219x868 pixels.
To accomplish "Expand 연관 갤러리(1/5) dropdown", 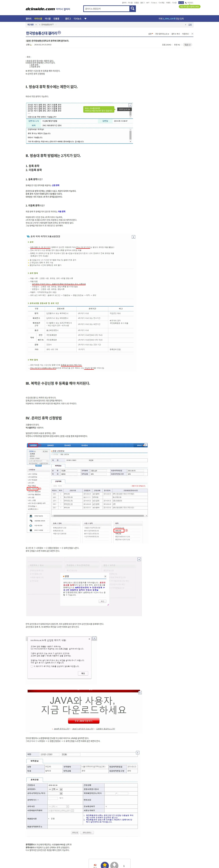I will pos(162,34).
